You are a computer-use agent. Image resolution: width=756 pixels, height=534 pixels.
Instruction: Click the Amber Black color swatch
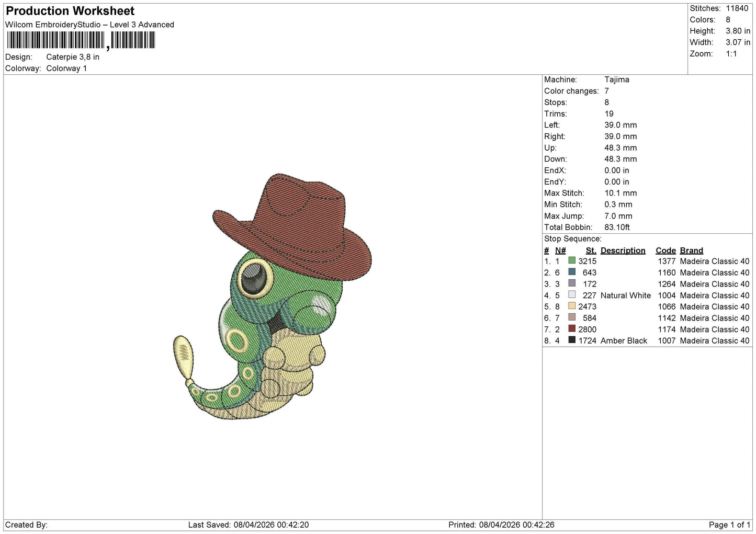coord(572,340)
